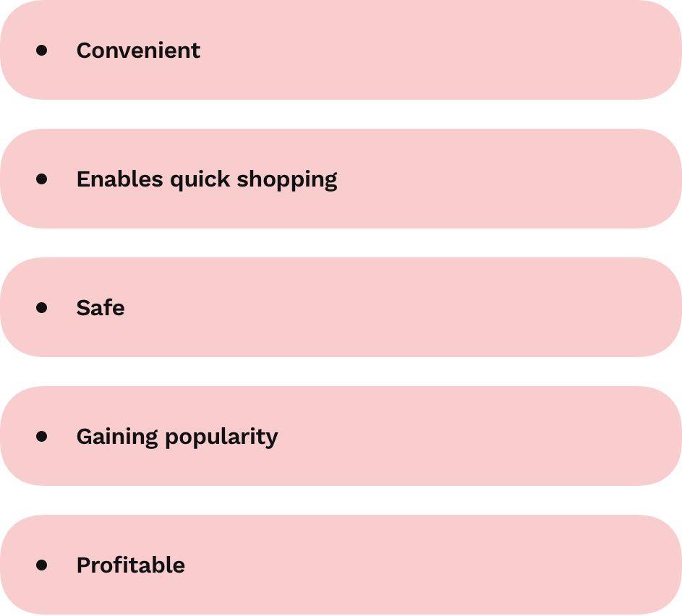Viewport: 682px width, 616px height.
Task: Click empty pink area of Profitable pill
Action: pos(435,565)
